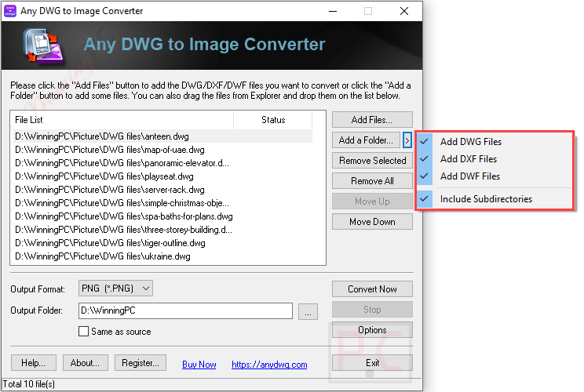Toggle the Add DWG Files checkmark
This screenshot has height=392, width=584.
tap(424, 142)
